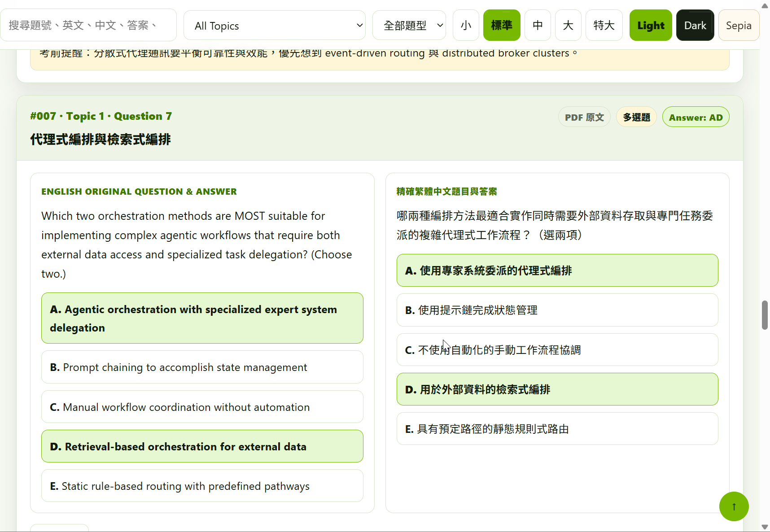Image resolution: width=770 pixels, height=532 pixels.
Task: Set font size to 大
Action: point(568,26)
